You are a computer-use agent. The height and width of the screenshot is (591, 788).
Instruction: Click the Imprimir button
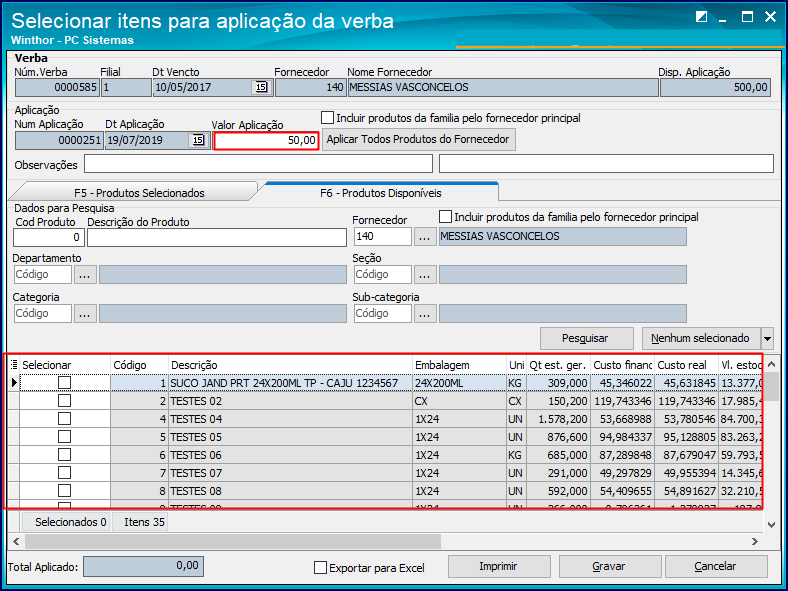point(499,566)
